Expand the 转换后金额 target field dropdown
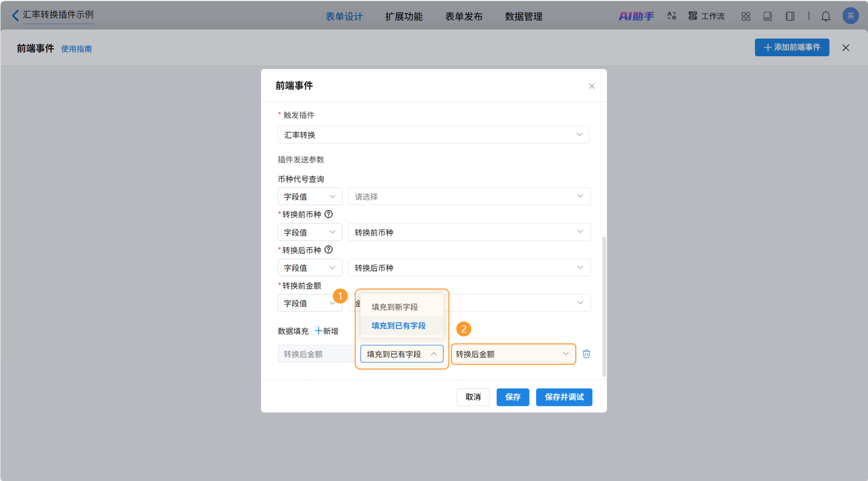The height and width of the screenshot is (481, 868). [x=513, y=354]
